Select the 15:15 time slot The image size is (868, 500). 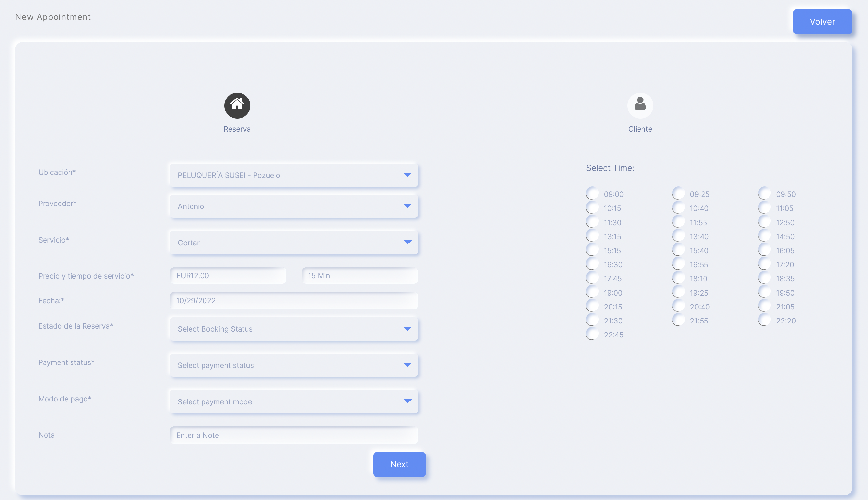(592, 250)
